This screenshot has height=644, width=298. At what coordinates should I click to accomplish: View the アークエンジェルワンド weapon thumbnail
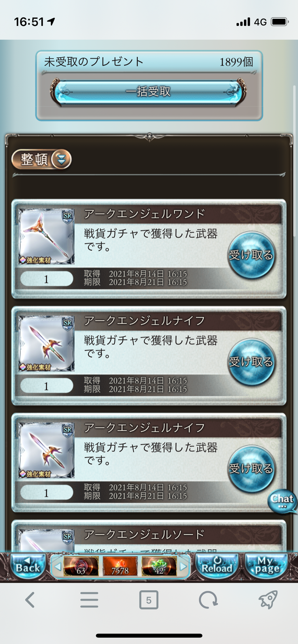(46, 236)
